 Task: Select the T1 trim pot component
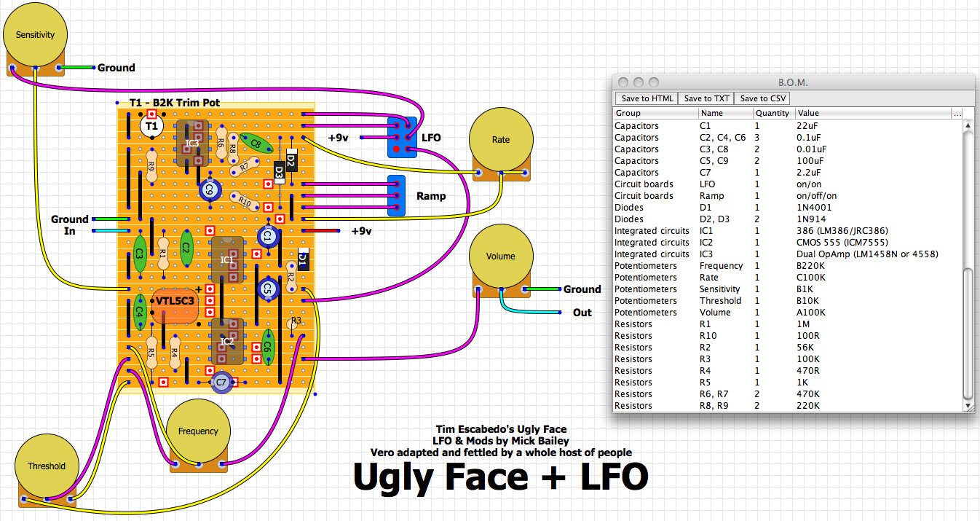click(151, 127)
